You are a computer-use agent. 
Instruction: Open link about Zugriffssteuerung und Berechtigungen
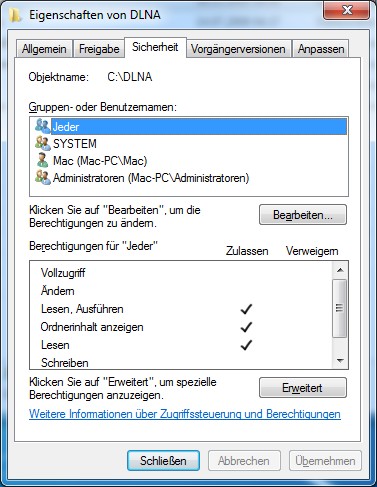tap(185, 414)
